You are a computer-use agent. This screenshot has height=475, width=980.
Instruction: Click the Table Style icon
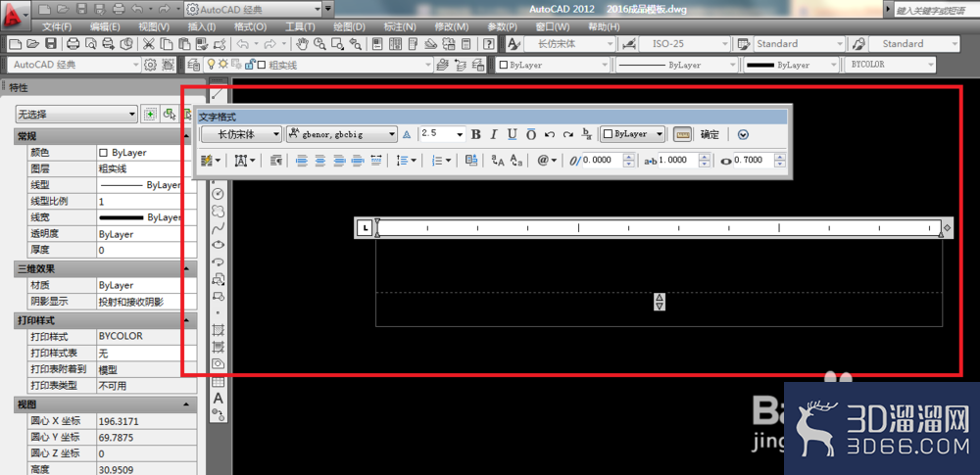tap(744, 44)
